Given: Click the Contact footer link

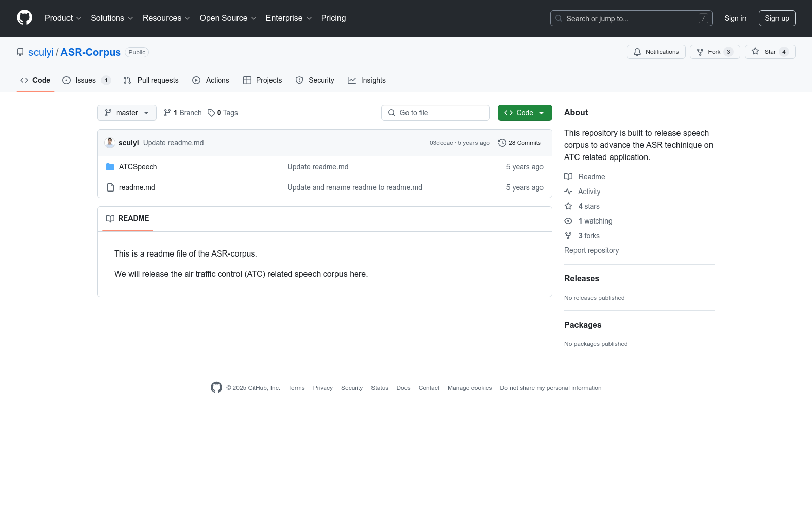Looking at the screenshot, I should coord(429,388).
